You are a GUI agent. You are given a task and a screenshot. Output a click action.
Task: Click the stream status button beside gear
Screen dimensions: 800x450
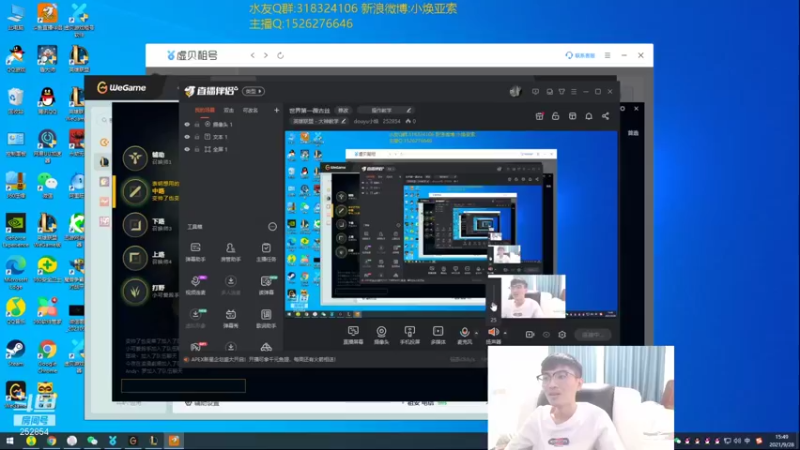click(x=592, y=335)
